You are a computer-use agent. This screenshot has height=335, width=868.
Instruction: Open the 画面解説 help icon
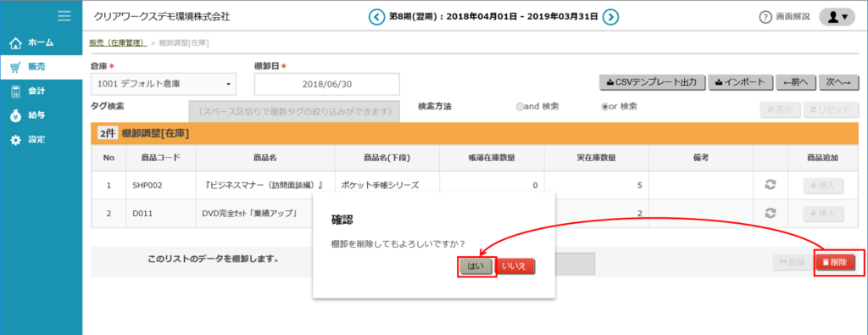click(765, 17)
